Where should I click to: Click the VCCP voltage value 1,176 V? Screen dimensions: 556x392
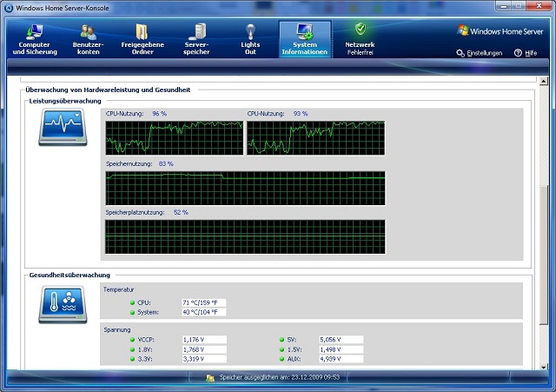pyautogui.click(x=204, y=340)
